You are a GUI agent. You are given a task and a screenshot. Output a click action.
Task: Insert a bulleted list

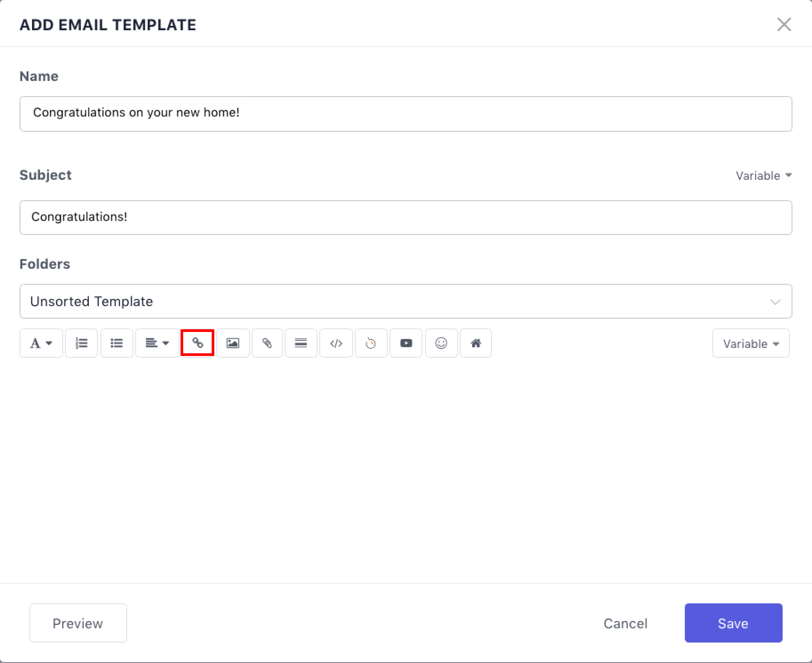117,343
